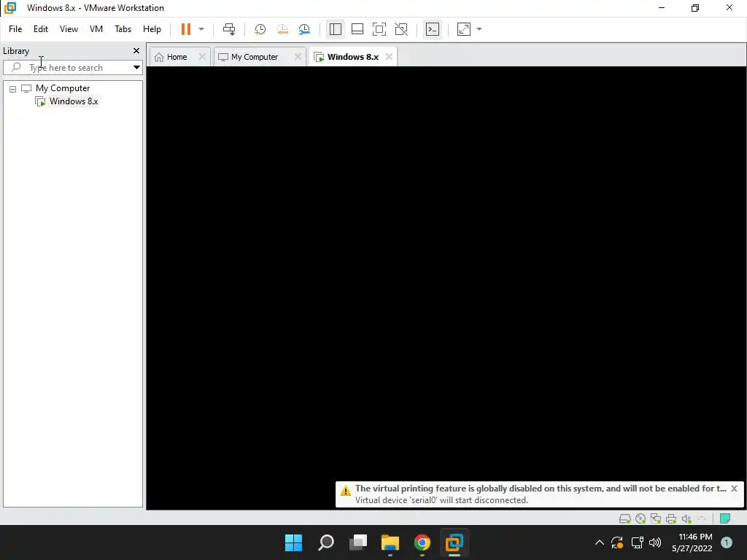Switch to the My Computer tab
747x560 pixels.
pos(255,57)
